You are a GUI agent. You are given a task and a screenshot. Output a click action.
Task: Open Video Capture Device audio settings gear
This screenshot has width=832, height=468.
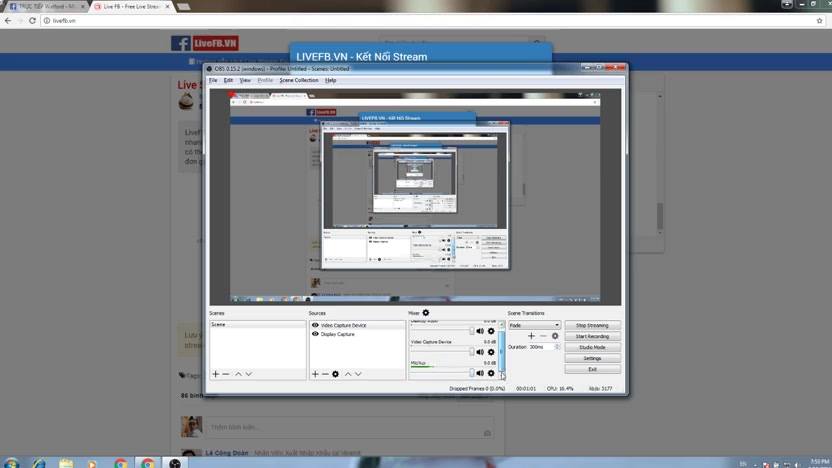491,352
